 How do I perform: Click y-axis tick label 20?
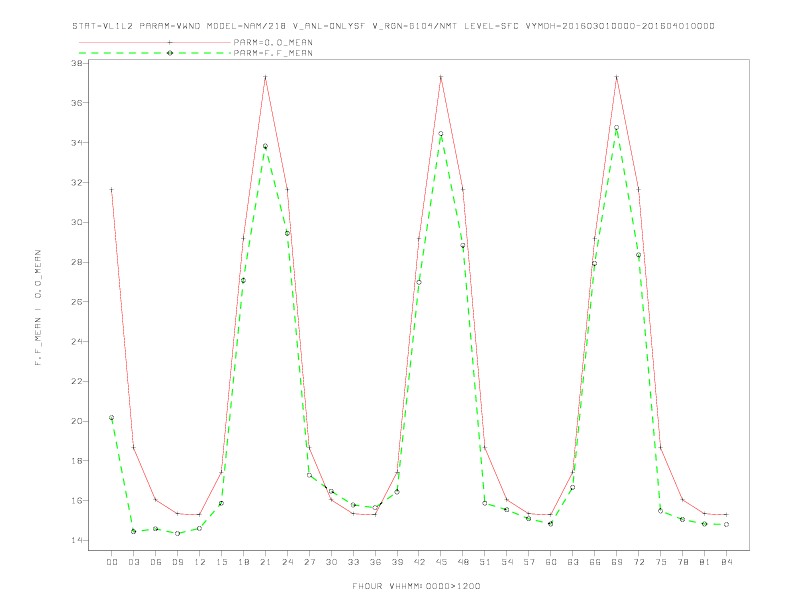pyautogui.click(x=77, y=421)
